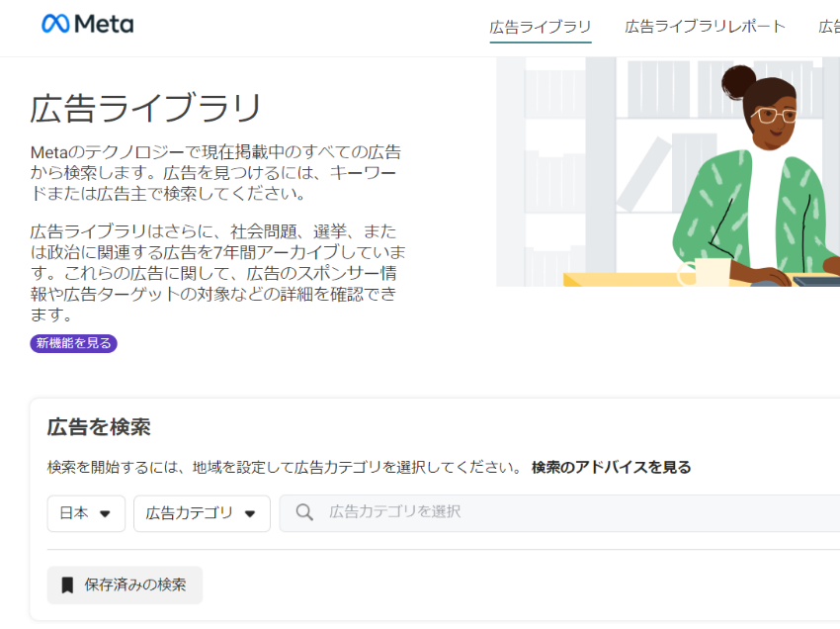Click the 広告カテゴリを選択 search field

[x=559, y=513]
